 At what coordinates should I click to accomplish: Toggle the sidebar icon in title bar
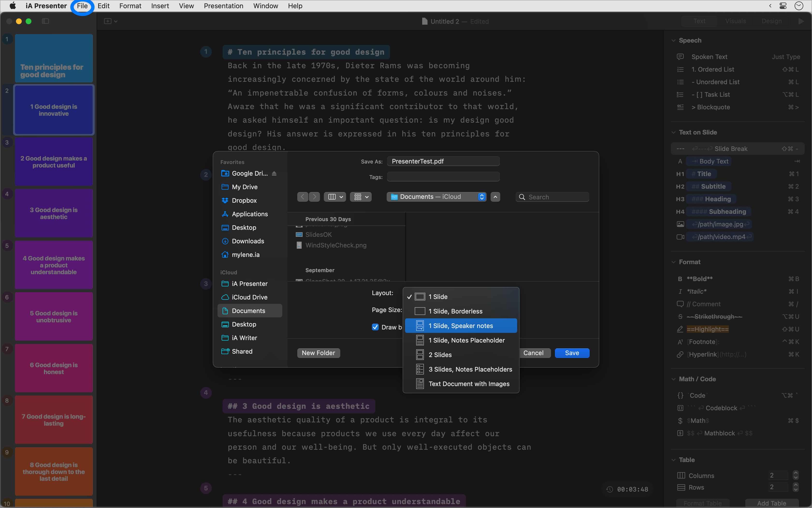[45, 21]
